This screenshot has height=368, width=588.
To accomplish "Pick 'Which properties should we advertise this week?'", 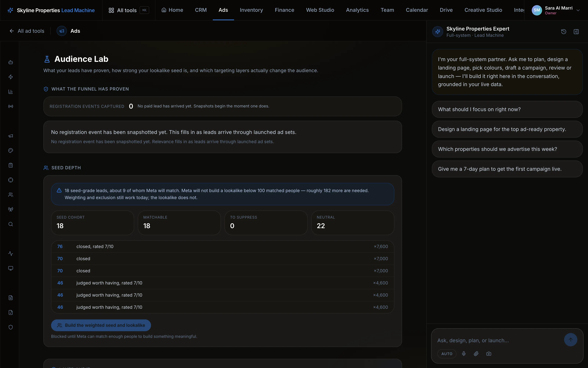I will (x=507, y=149).
